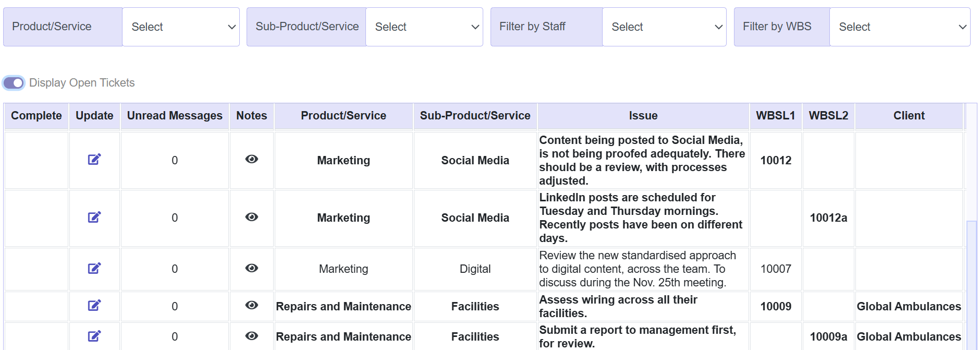View notes for Assess wiring ticket
This screenshot has width=980, height=350.
pyautogui.click(x=252, y=306)
